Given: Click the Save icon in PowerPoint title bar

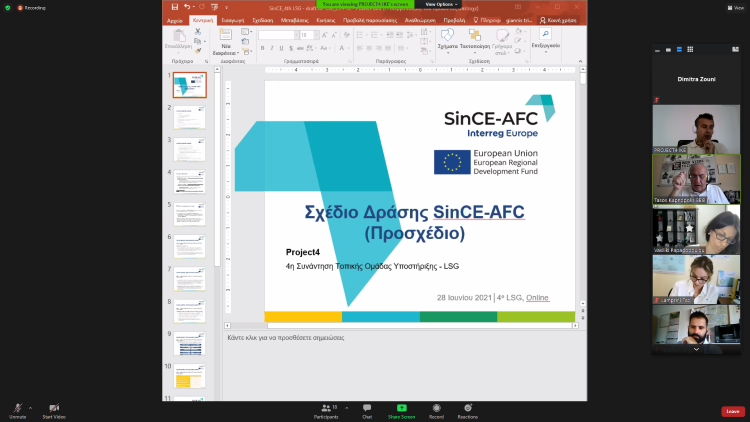Looking at the screenshot, I should pos(173,6).
